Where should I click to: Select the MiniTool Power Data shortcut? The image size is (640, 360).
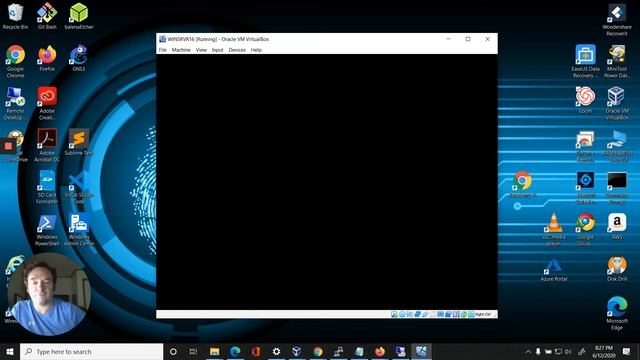[x=617, y=61]
